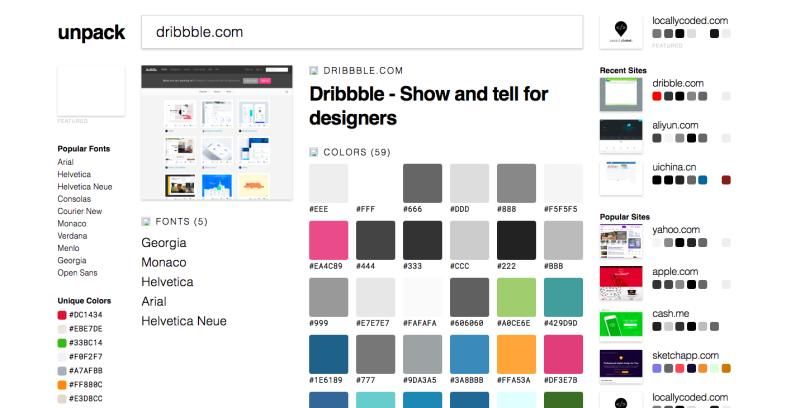Open uichina.cn in Recent Sites
Screen dimensions: 800x408
(674, 167)
